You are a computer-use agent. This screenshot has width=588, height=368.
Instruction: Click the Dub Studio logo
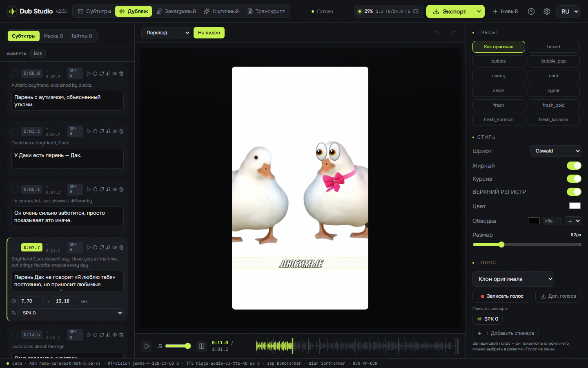[12, 11]
